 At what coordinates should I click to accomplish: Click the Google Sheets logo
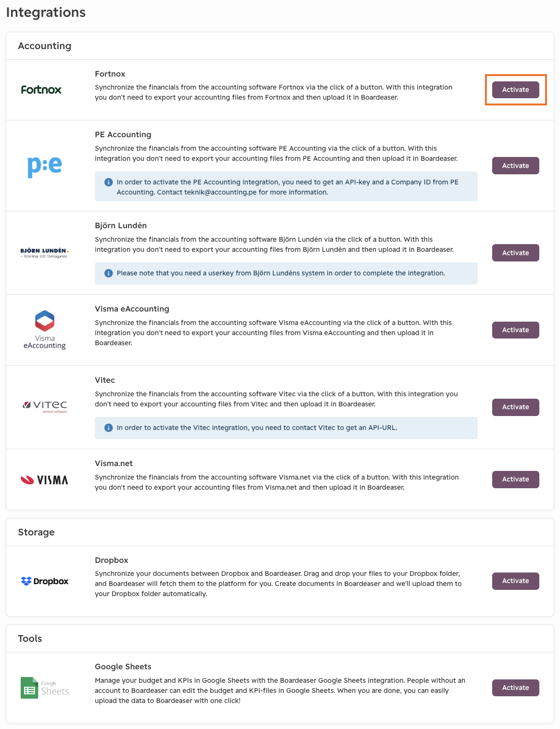pos(45,688)
